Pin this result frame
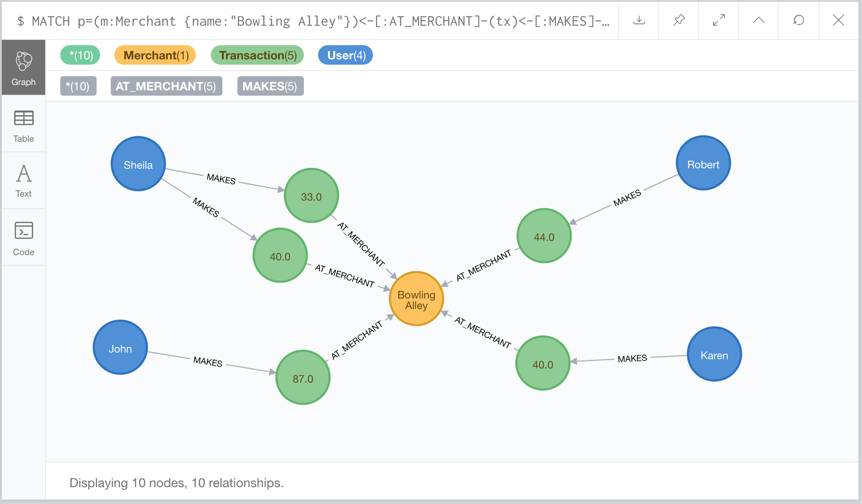This screenshot has height=504, width=862. pos(679,20)
